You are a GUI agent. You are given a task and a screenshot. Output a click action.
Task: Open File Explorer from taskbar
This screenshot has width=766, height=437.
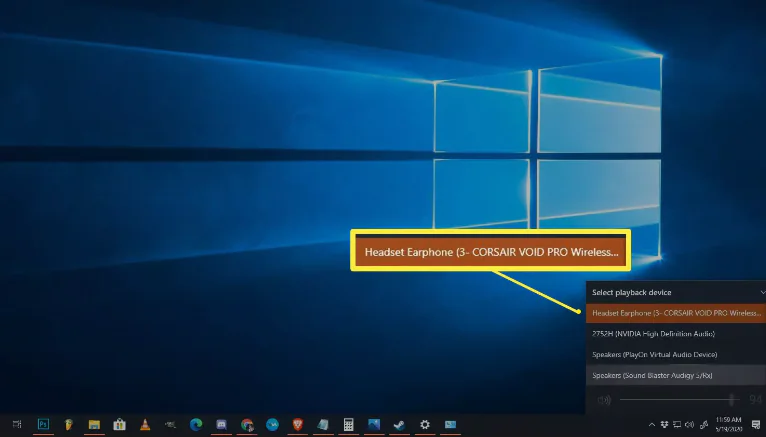click(x=94, y=425)
